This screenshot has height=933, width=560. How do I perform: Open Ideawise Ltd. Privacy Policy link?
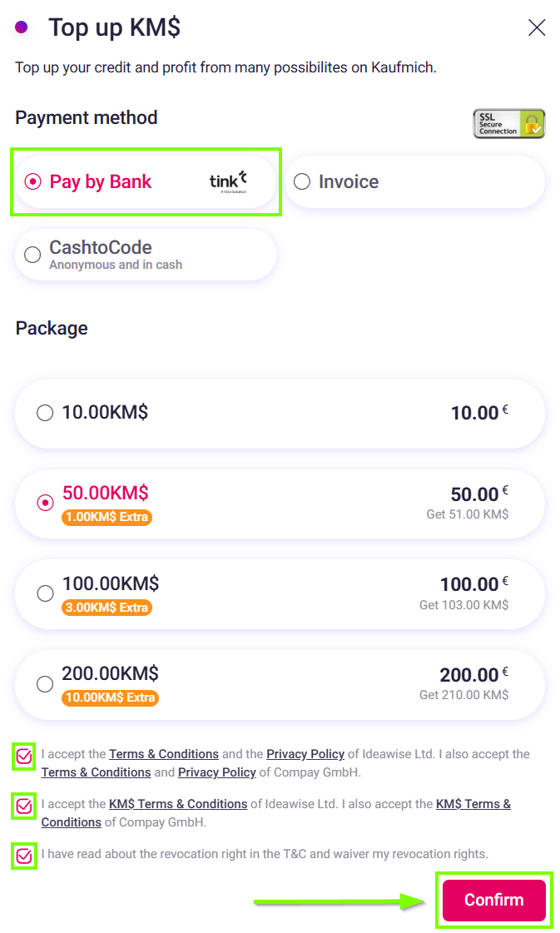pos(305,754)
